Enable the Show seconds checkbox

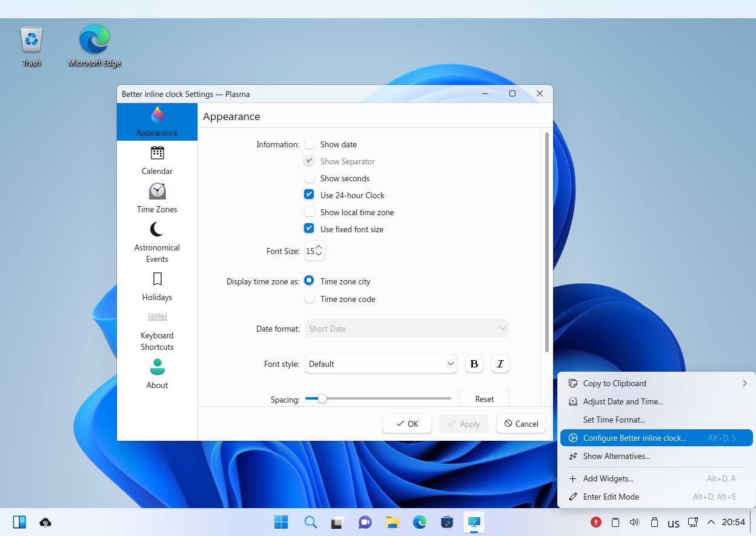click(310, 178)
